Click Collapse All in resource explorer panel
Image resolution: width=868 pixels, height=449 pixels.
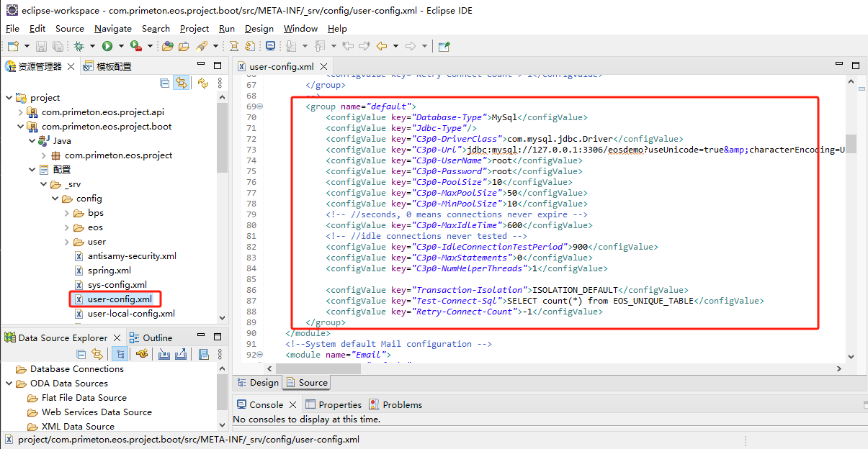click(x=165, y=83)
